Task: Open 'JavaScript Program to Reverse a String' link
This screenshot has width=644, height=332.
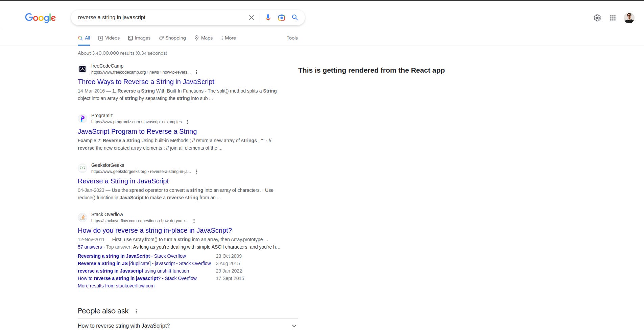Action: (137, 131)
